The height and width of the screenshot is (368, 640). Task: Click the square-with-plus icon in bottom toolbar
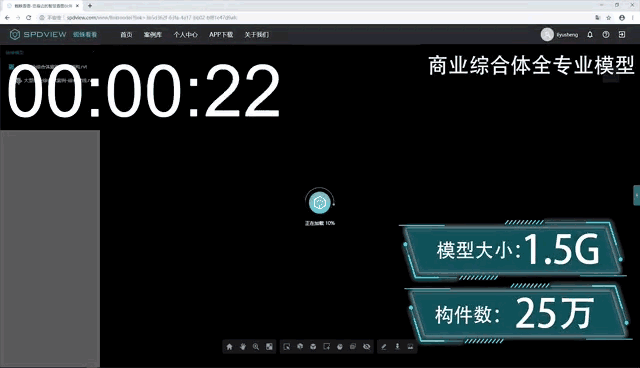327,347
